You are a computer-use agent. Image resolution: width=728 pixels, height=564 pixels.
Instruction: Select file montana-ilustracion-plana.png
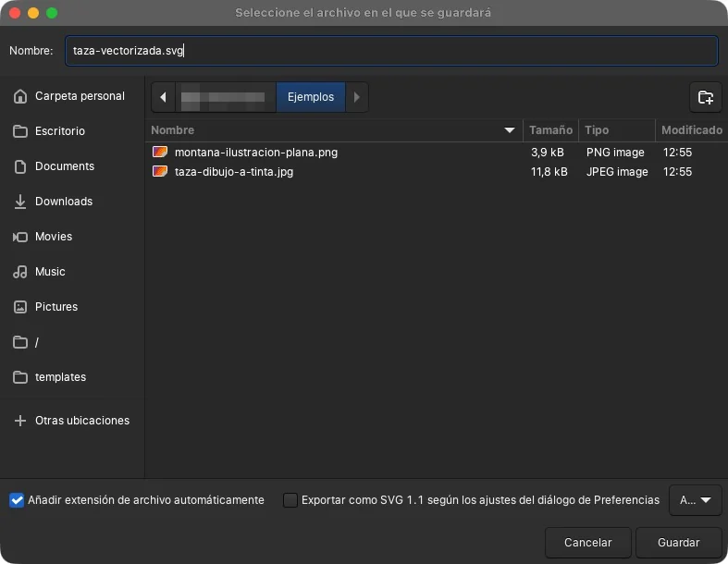coord(256,153)
